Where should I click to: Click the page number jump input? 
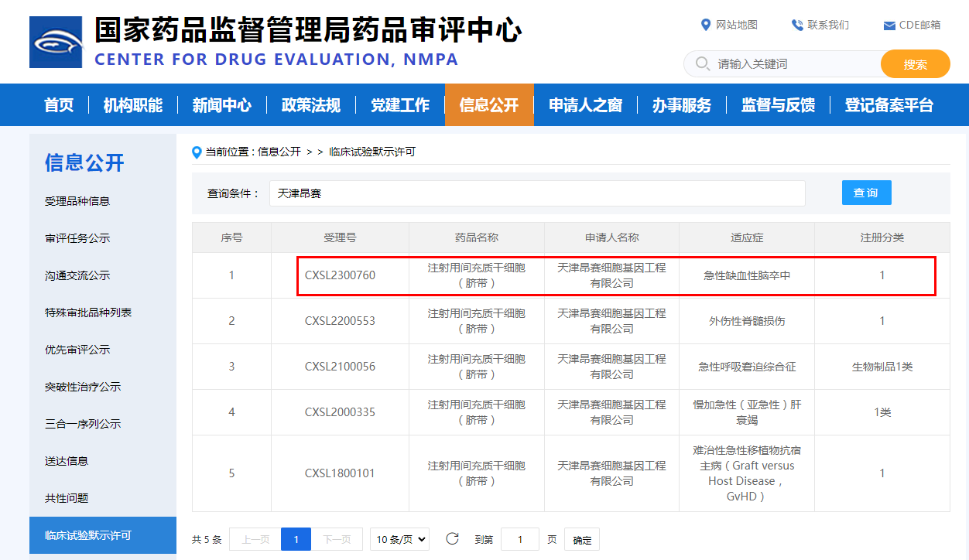[x=519, y=540]
